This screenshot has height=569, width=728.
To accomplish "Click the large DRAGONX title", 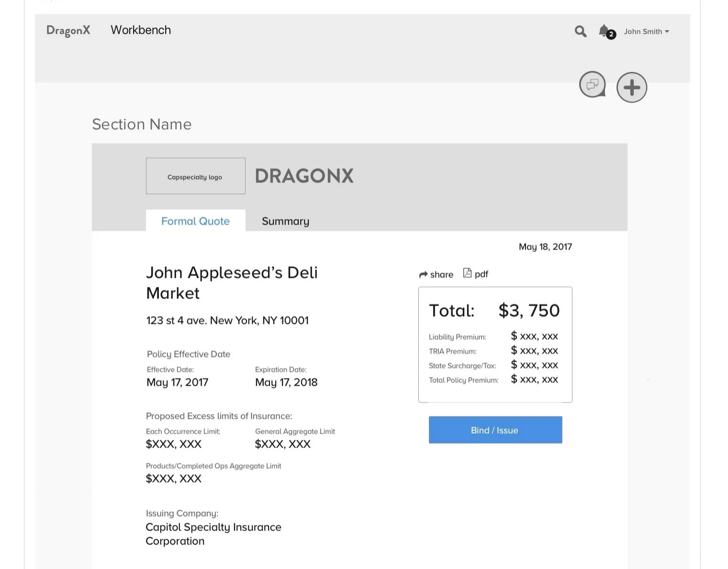I will click(x=304, y=176).
